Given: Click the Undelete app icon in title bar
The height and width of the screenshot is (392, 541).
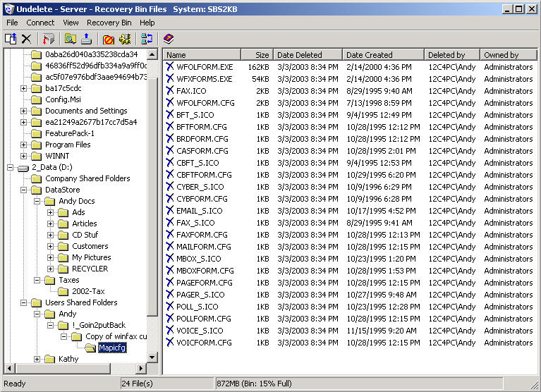Looking at the screenshot, I should click(x=9, y=9).
